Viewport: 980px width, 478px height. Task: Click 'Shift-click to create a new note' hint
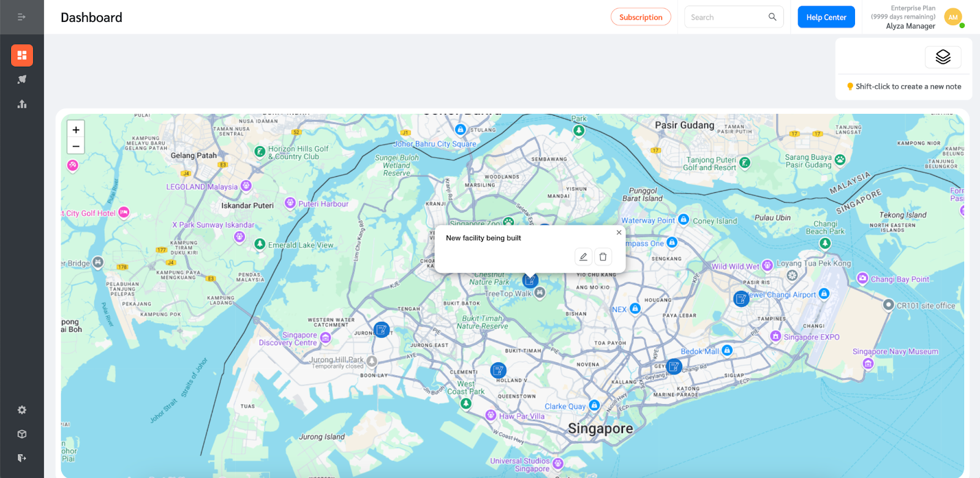(908, 86)
